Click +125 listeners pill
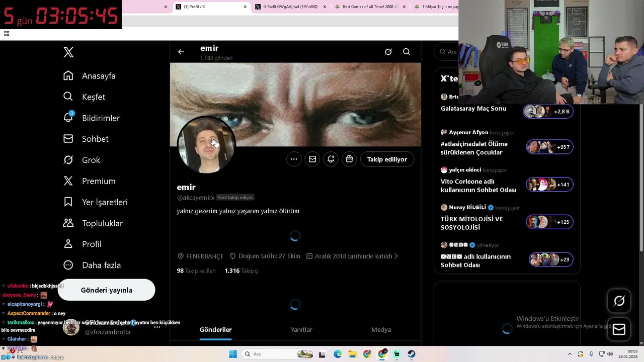The image size is (644, 362). pyautogui.click(x=549, y=222)
